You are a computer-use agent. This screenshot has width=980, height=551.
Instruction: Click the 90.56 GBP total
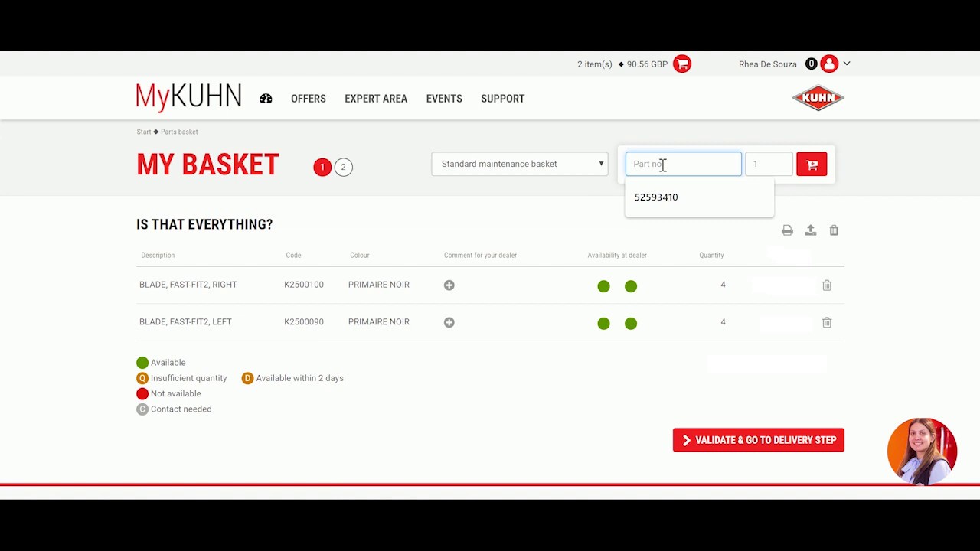point(647,64)
